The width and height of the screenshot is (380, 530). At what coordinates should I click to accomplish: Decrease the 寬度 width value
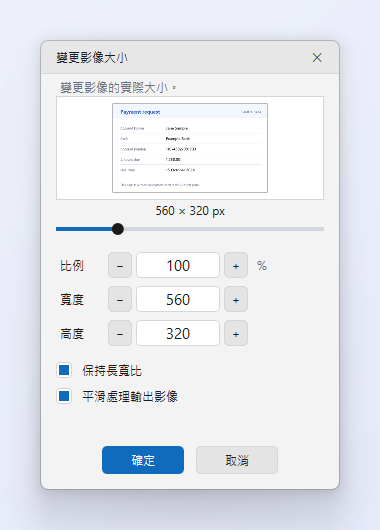pos(120,299)
